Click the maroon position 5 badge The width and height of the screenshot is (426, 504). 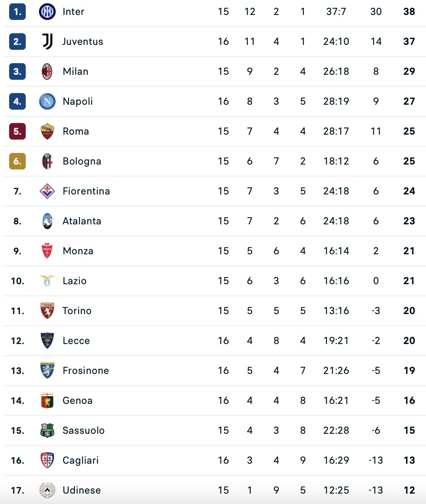point(17,131)
